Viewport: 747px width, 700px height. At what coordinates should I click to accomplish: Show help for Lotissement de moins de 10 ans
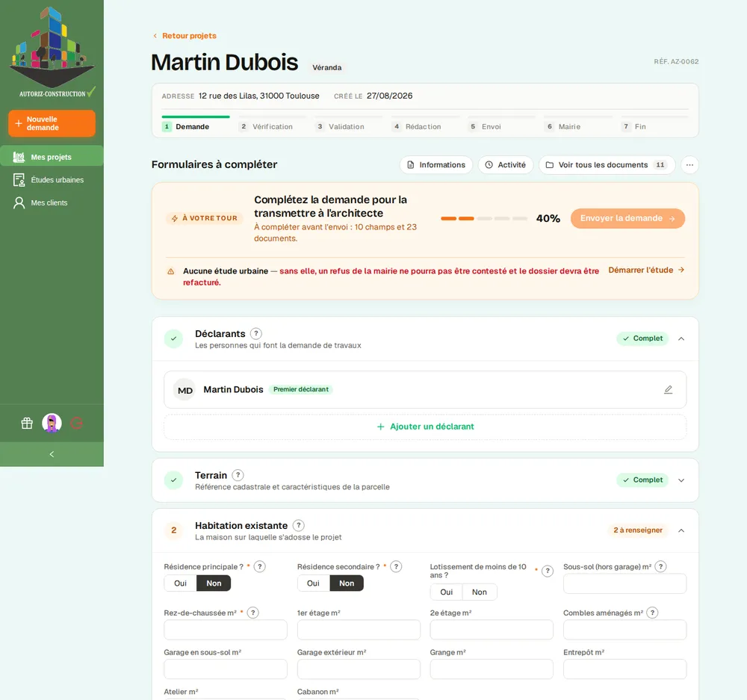(x=548, y=571)
